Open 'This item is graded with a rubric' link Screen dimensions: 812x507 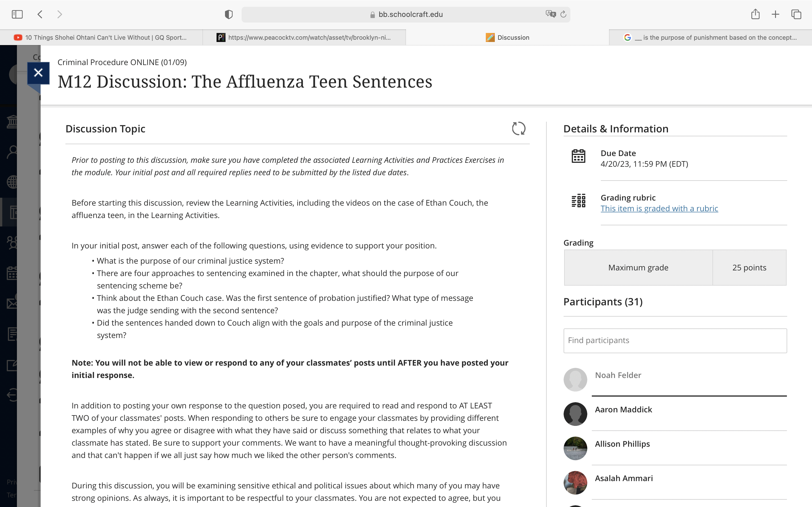coord(659,208)
